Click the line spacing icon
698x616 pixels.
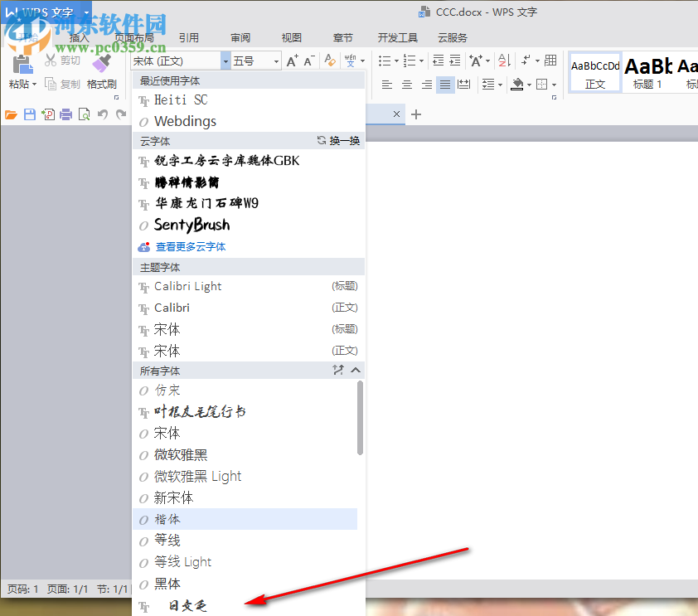tap(488, 84)
